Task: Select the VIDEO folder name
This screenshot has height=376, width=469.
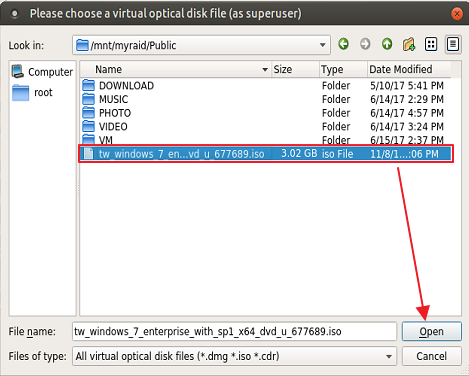Action: (x=113, y=127)
